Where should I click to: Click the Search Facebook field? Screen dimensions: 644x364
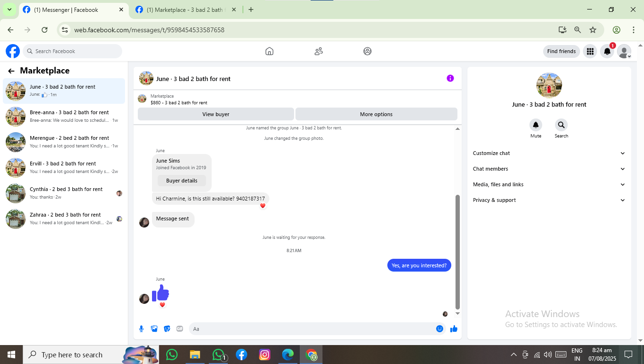pyautogui.click(x=72, y=51)
